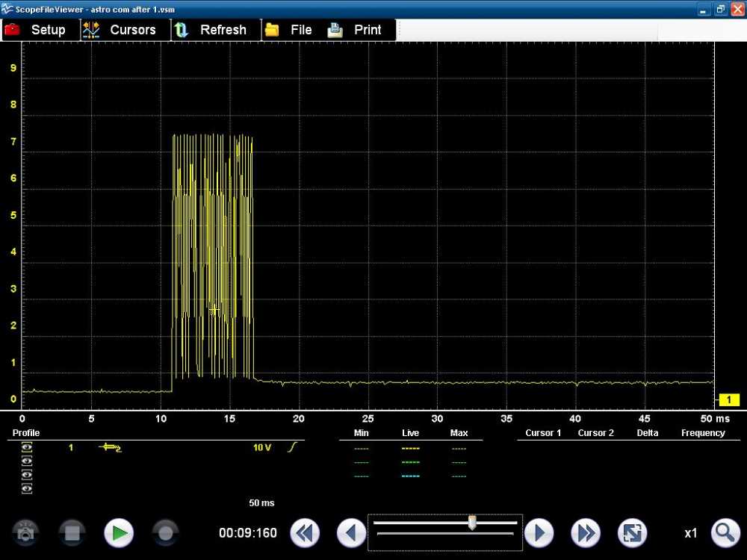Click the ScopeFileViewer title bar app icon
This screenshot has width=747, height=560.
click(7, 8)
